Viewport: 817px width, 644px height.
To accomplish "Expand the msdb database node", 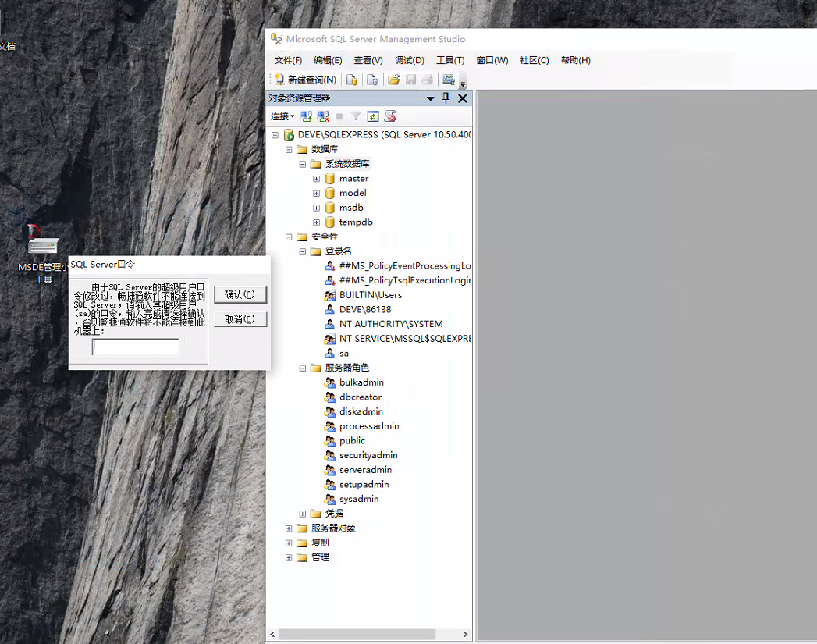I will (316, 208).
